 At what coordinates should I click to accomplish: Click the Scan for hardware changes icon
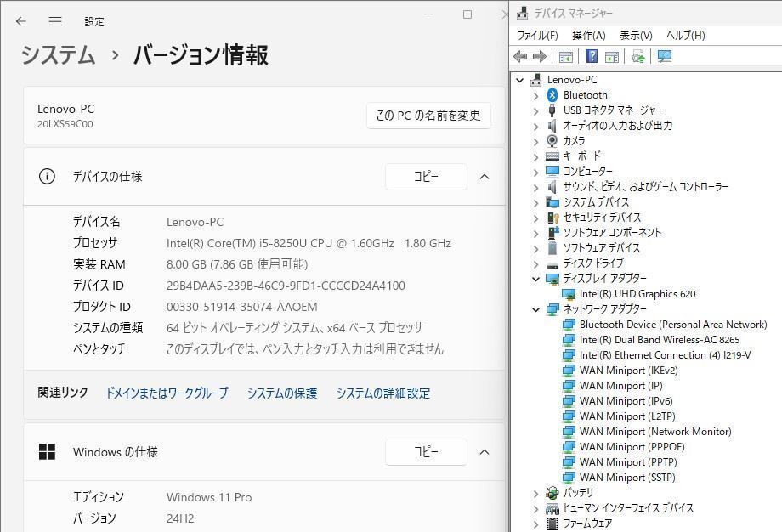coord(664,56)
